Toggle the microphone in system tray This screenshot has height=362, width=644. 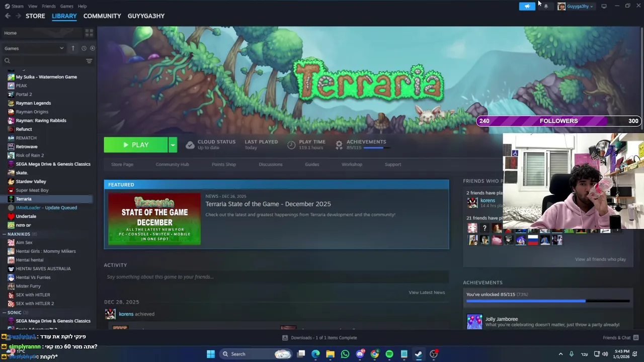[x=571, y=354]
